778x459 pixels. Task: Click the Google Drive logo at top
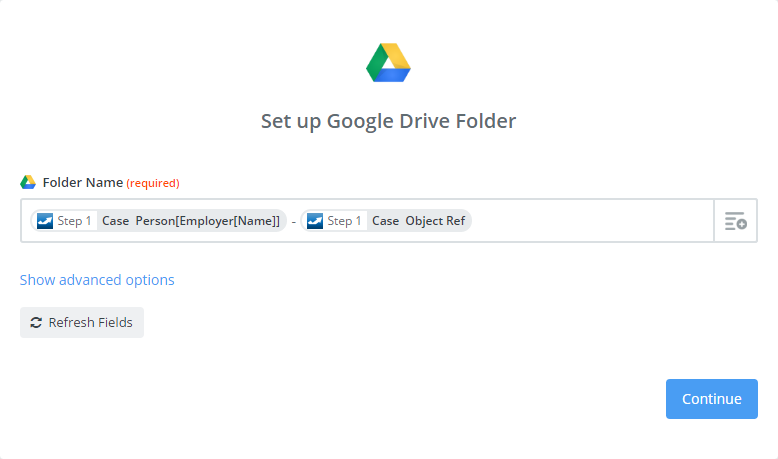pyautogui.click(x=388, y=63)
